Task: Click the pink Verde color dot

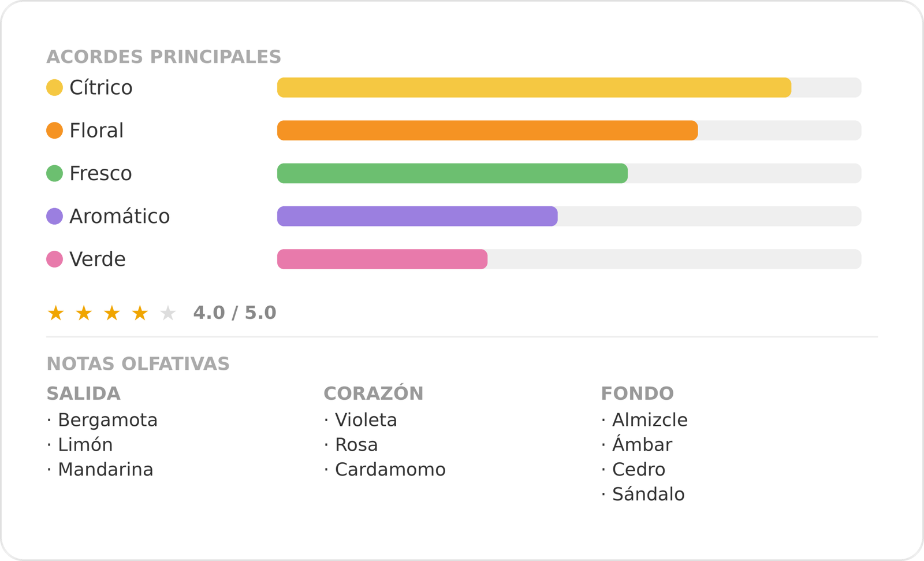Action: point(54,259)
